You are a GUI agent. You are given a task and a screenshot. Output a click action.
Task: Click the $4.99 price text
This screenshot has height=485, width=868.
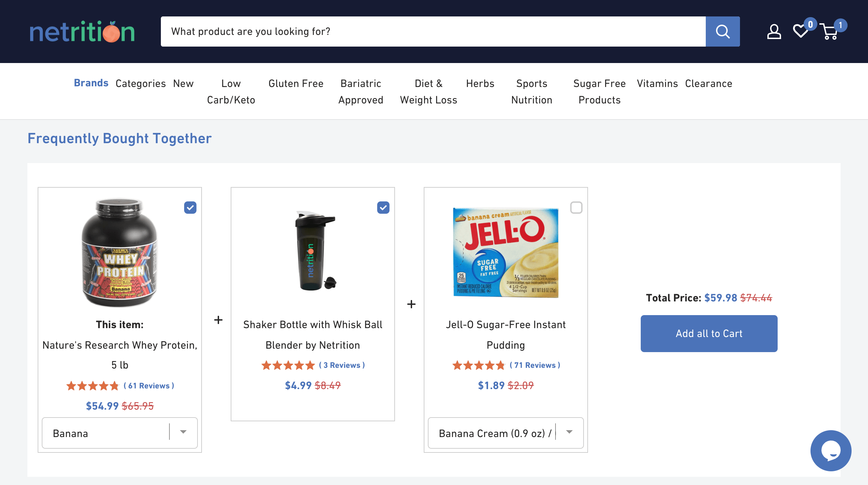pyautogui.click(x=298, y=385)
